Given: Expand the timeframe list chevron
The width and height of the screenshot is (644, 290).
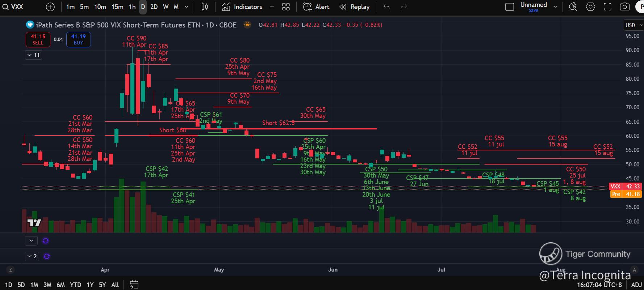Looking at the screenshot, I should pos(187,7).
